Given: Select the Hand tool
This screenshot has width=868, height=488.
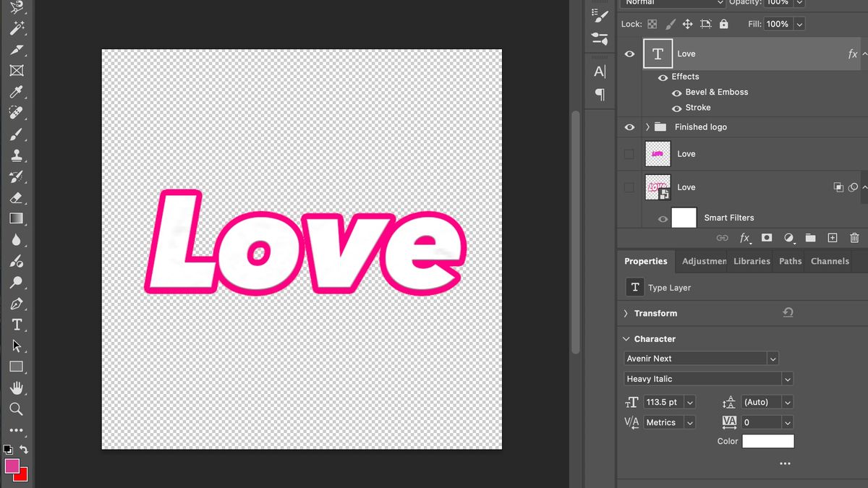Looking at the screenshot, I should [16, 388].
